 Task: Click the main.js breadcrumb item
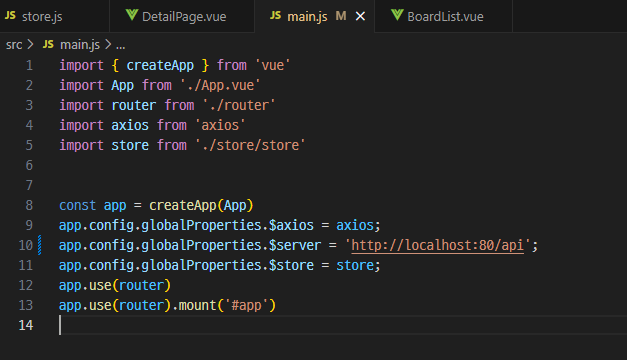(x=80, y=44)
